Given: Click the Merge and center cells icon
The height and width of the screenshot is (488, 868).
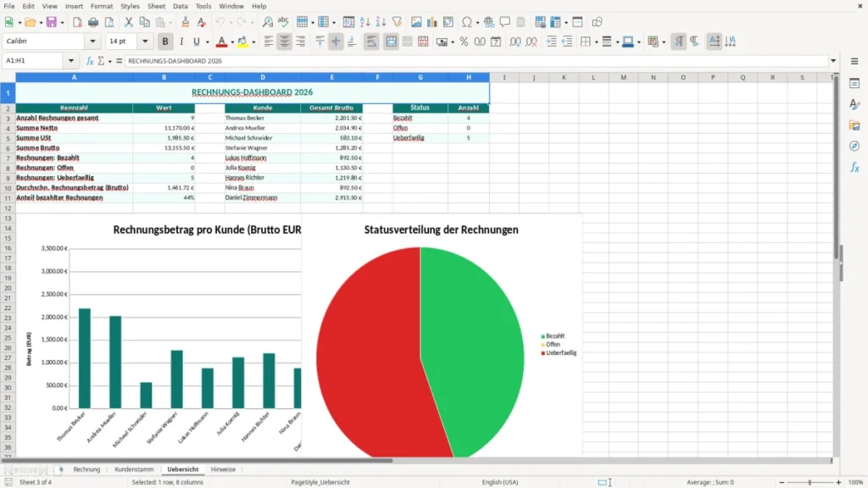Looking at the screenshot, I should [x=391, y=42].
